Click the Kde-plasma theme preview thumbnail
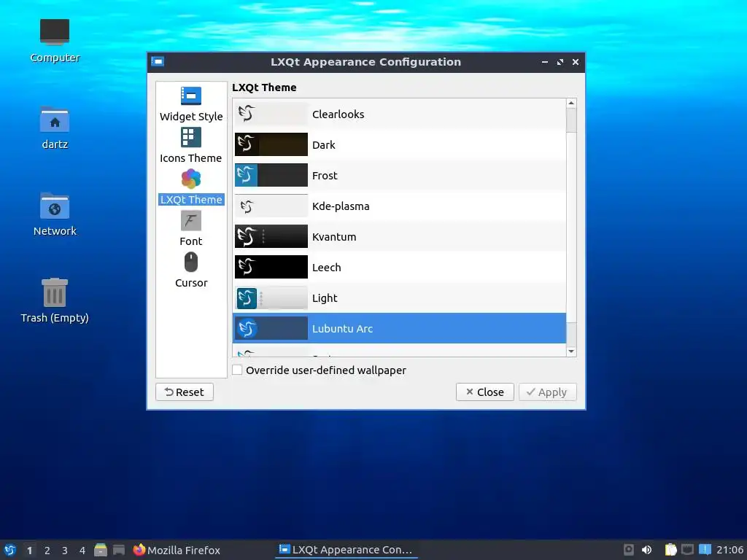Viewport: 747px width, 560px height. coord(271,206)
